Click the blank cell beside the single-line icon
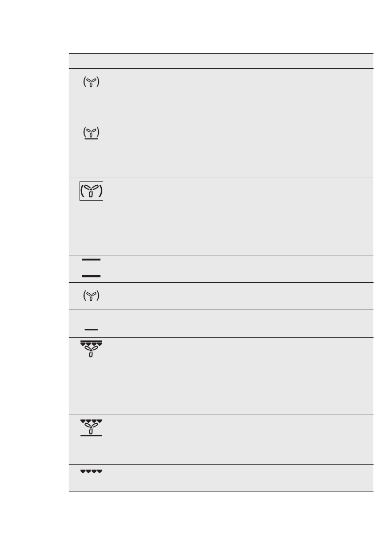The image size is (392, 557). click(x=238, y=323)
